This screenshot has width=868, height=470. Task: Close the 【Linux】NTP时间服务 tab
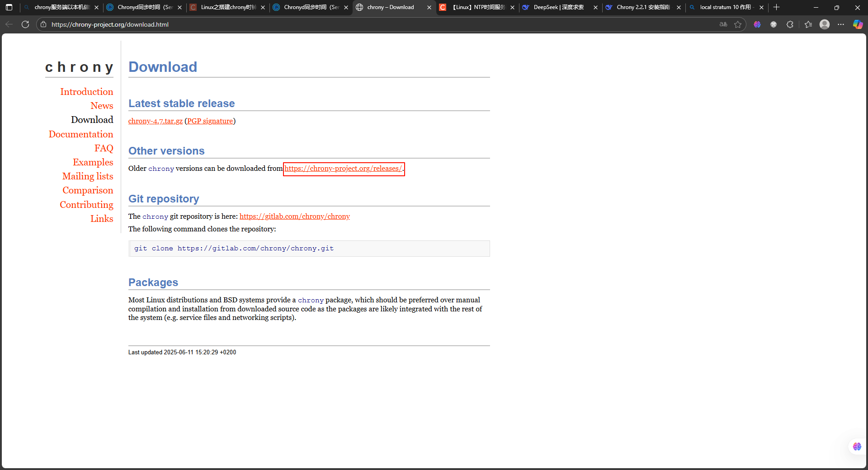pyautogui.click(x=512, y=7)
